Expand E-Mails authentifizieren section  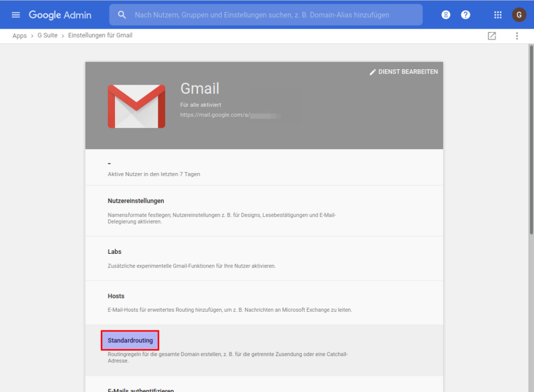[264, 384]
